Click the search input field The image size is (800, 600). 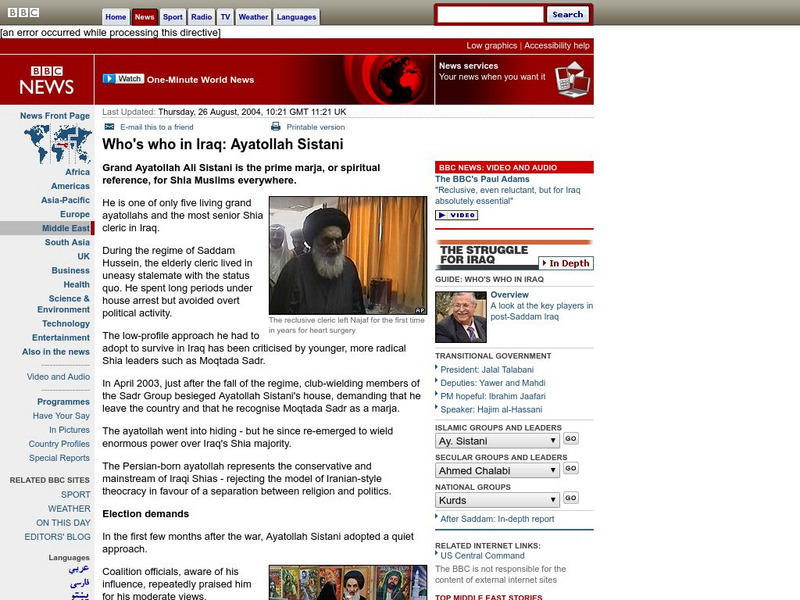[490, 15]
